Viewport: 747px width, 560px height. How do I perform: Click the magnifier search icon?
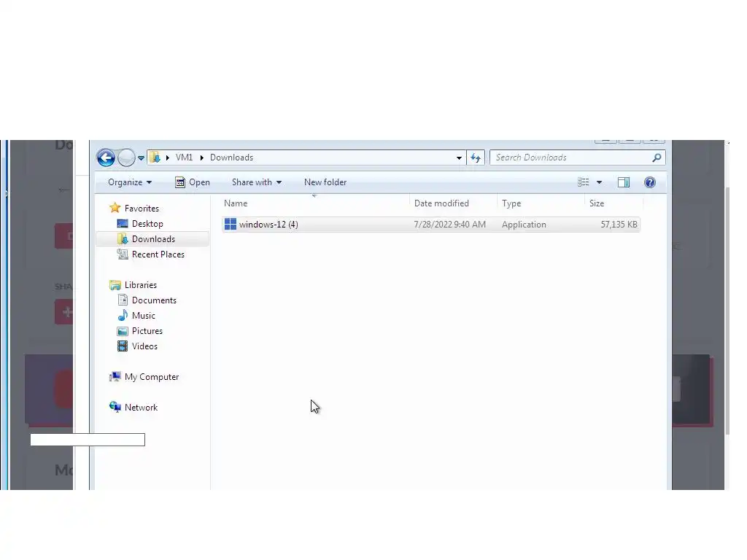pyautogui.click(x=657, y=157)
